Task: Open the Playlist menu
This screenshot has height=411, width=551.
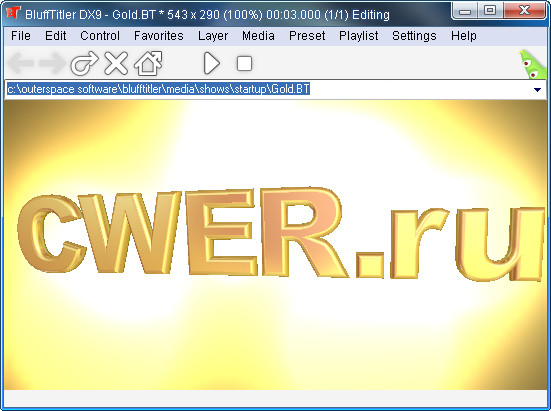Action: pos(359,36)
